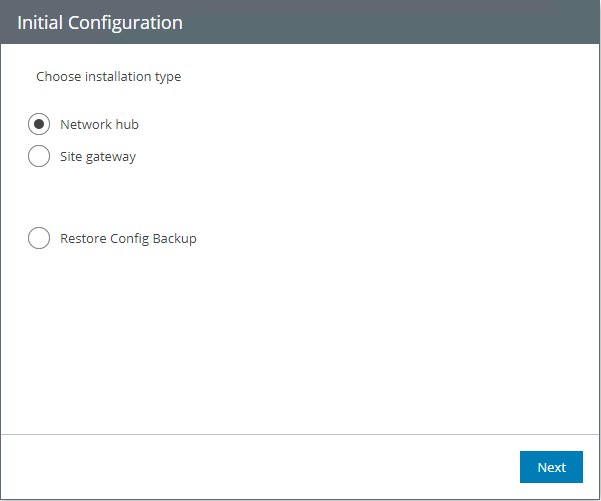Select the Site gateway radio button

point(39,157)
